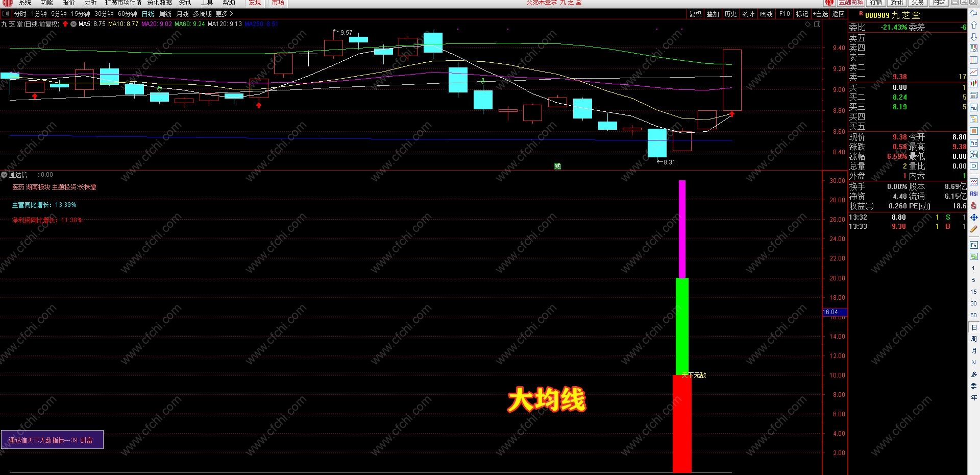Screen dimensions: 980x475
Task: Click the FS icon in right sidebar
Action: click(973, 245)
